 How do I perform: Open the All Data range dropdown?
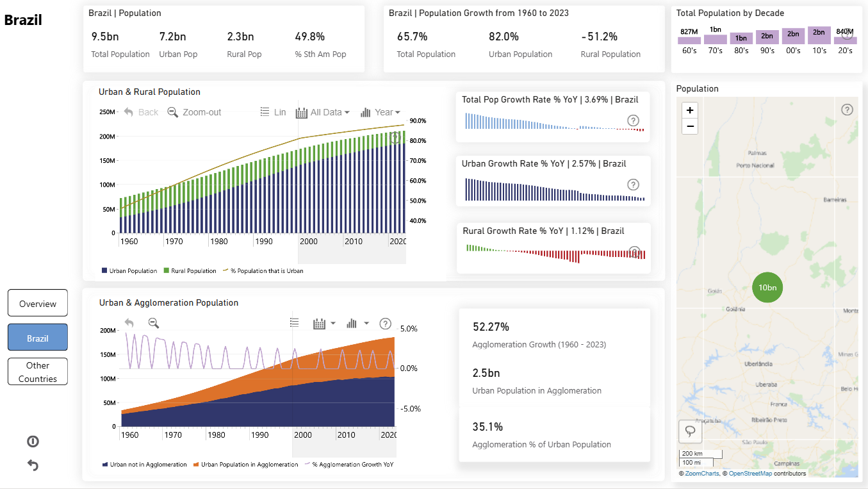(323, 112)
